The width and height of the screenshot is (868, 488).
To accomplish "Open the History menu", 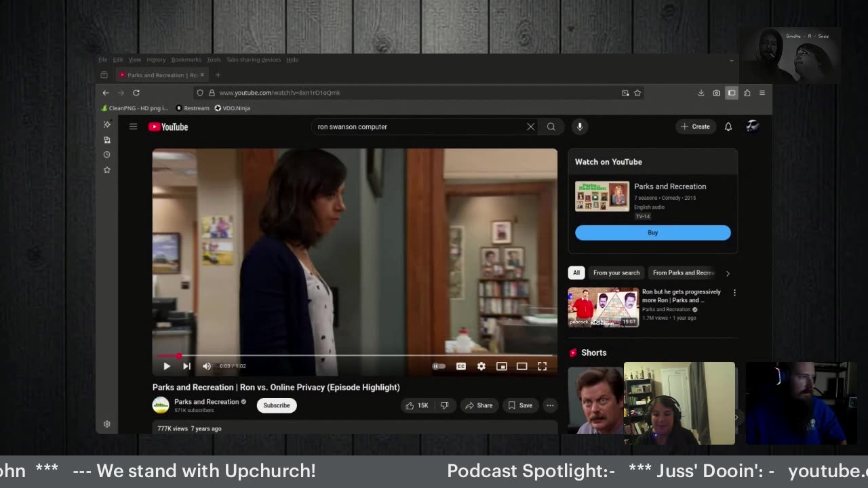I will pos(156,60).
